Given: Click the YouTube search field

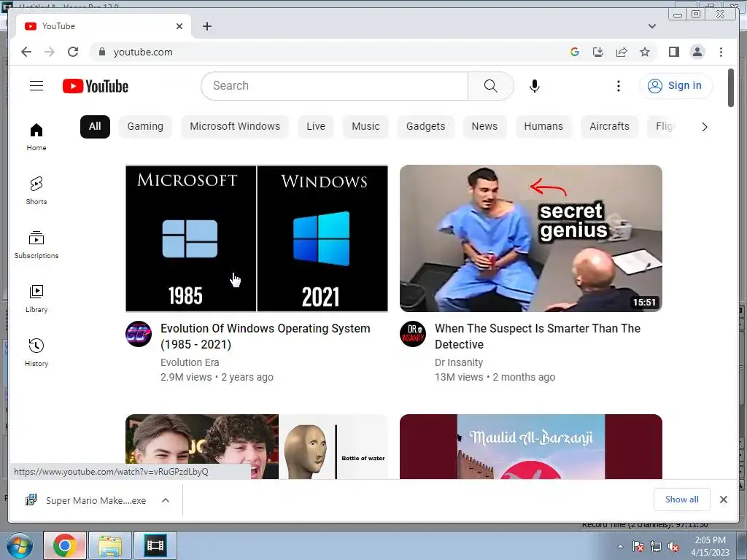Looking at the screenshot, I should coord(334,86).
